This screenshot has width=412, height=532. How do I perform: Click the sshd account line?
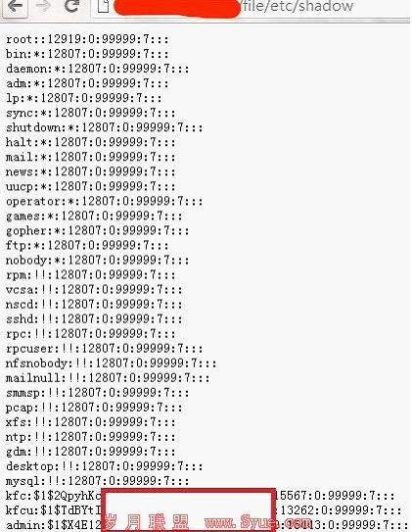tap(94, 319)
